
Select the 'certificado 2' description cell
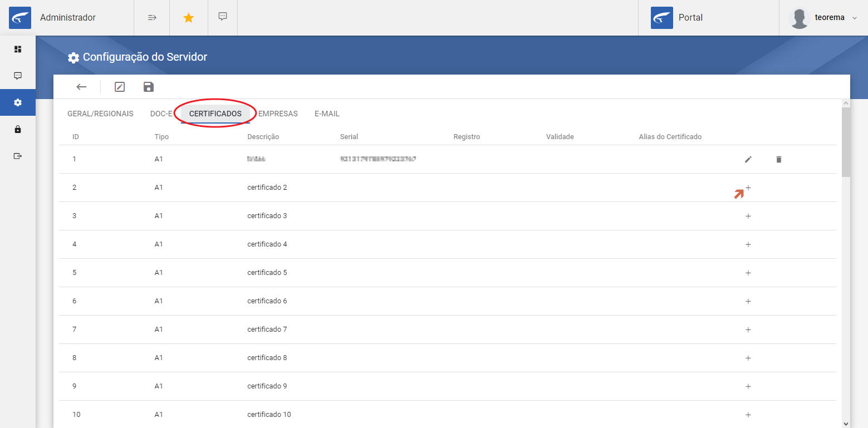click(267, 188)
